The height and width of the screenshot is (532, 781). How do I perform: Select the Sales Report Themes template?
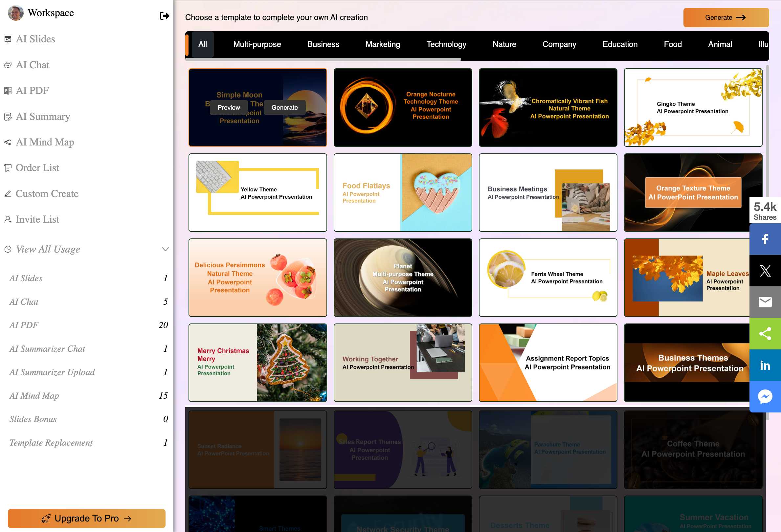click(403, 450)
